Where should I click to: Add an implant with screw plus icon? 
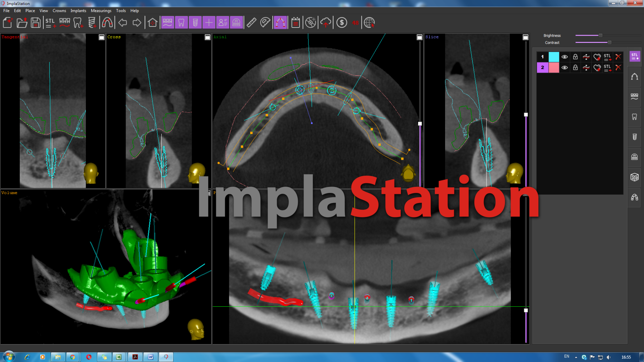click(x=92, y=23)
